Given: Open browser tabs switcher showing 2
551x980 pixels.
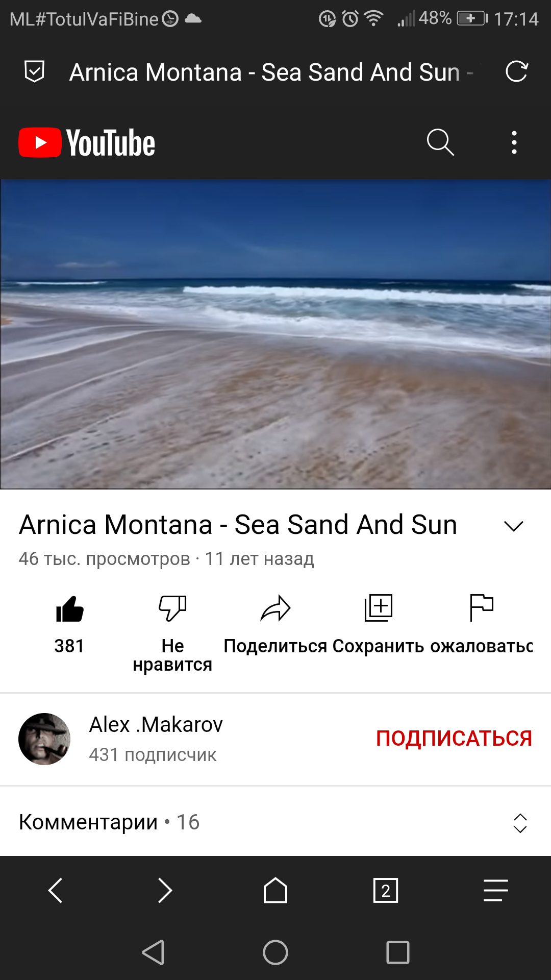Looking at the screenshot, I should [x=386, y=891].
